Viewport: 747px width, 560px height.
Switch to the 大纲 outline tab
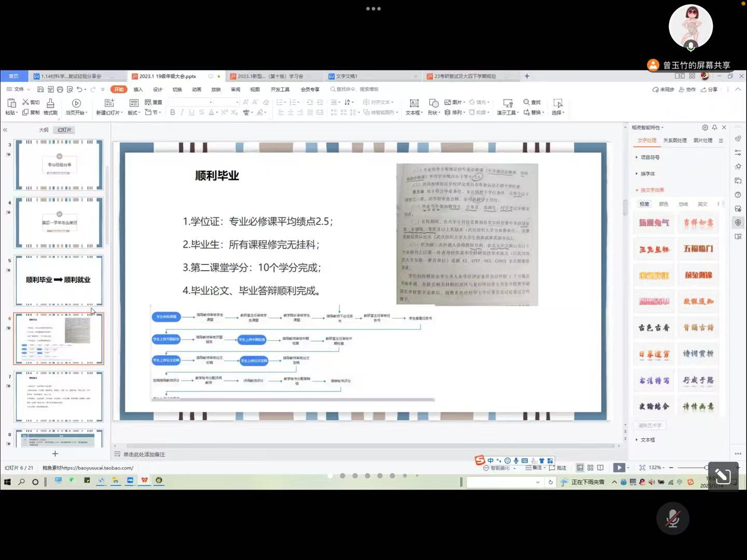coord(44,130)
